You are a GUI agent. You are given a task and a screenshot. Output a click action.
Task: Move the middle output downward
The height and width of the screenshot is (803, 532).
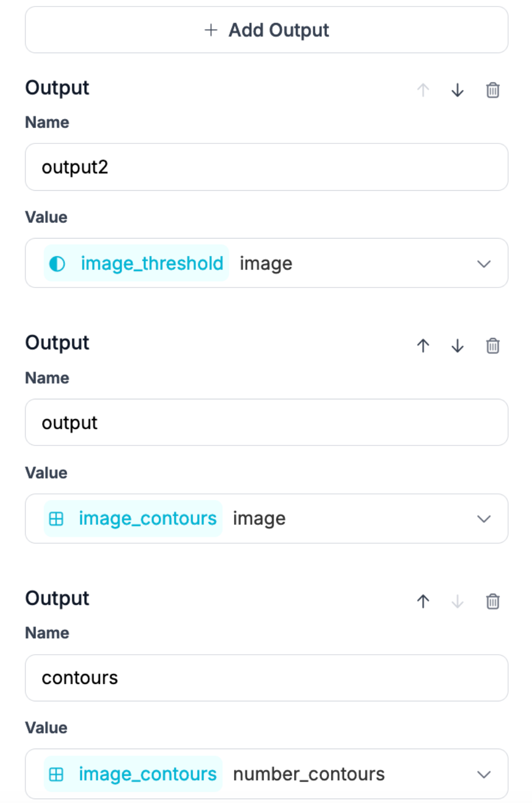458,346
